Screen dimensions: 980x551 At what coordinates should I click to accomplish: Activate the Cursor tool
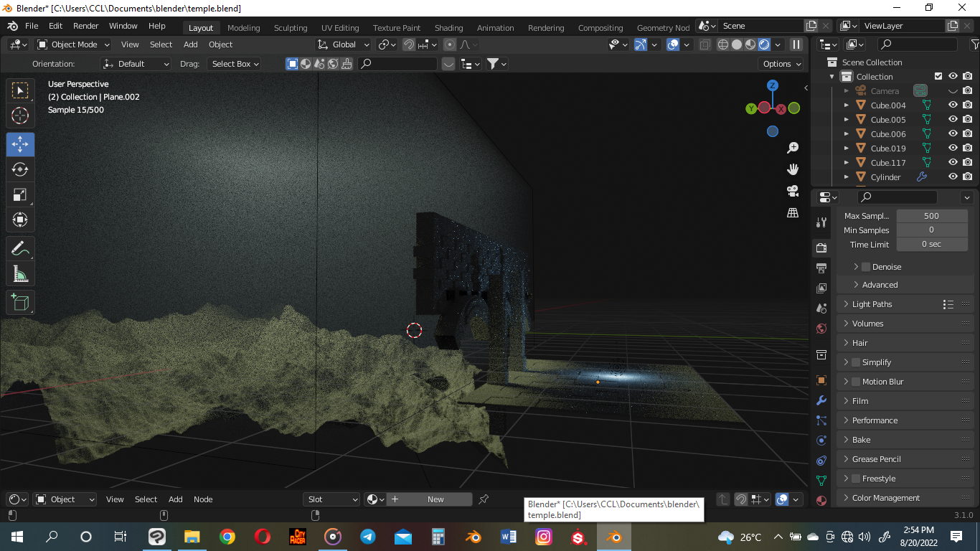coord(20,116)
